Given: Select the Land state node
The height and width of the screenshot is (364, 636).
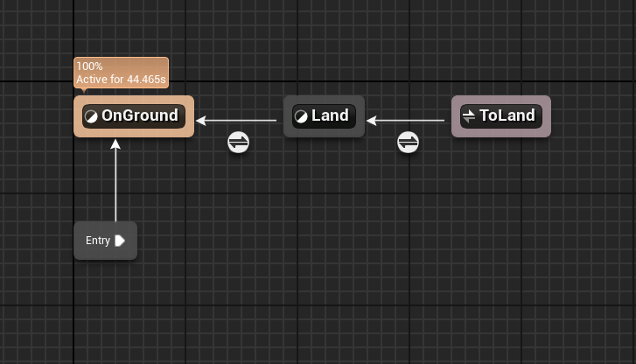Looking at the screenshot, I should tap(324, 116).
